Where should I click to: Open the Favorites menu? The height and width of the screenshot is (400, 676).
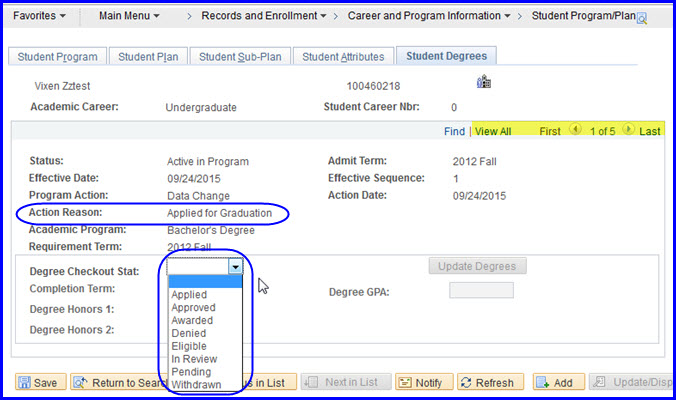(x=39, y=16)
